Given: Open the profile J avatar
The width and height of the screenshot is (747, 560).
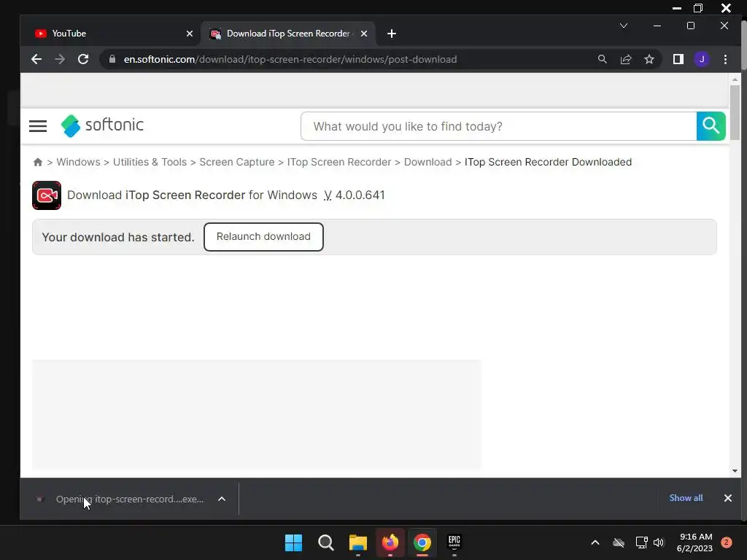Looking at the screenshot, I should [701, 59].
